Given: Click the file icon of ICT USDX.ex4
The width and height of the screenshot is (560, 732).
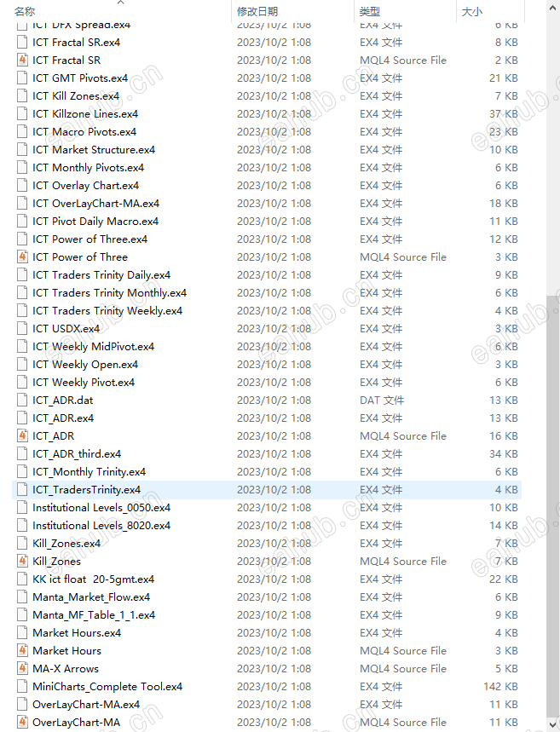Looking at the screenshot, I should coord(22,328).
